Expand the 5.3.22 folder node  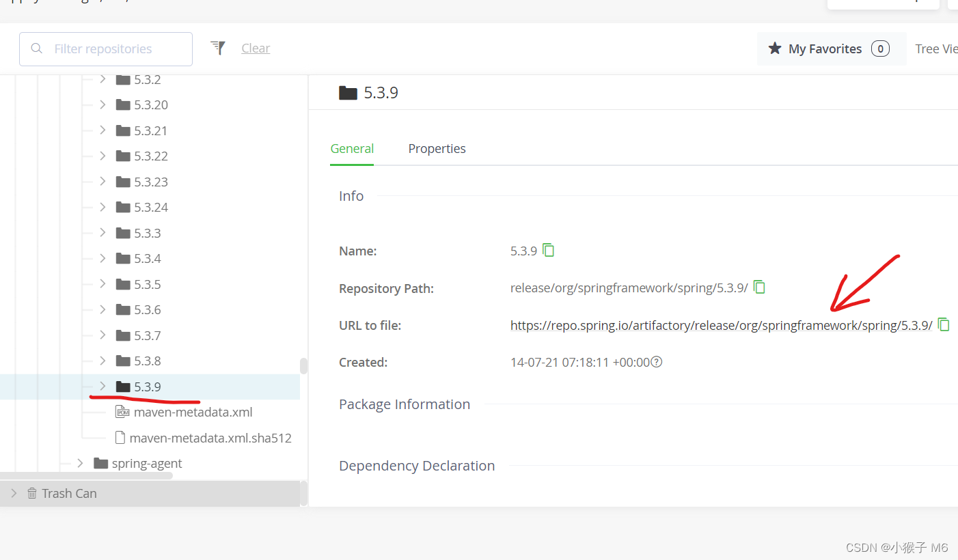(x=102, y=156)
